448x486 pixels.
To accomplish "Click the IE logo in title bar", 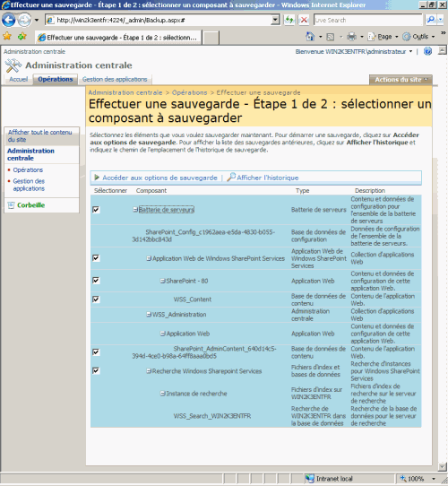I will click(x=5, y=4).
